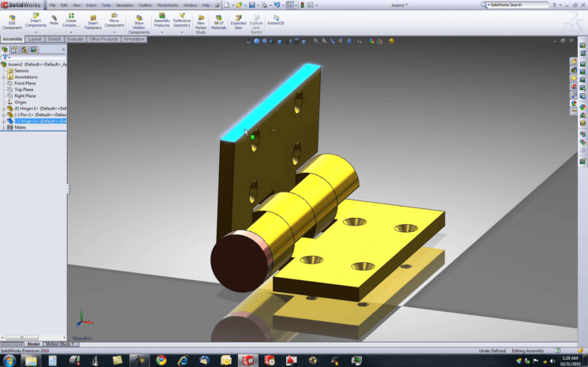
Task: Open the File menu
Action: tap(53, 6)
